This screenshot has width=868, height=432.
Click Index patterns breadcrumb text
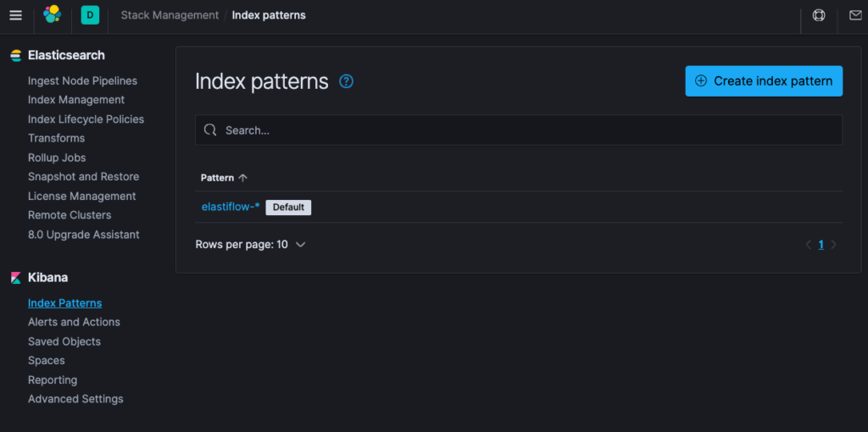(x=269, y=15)
